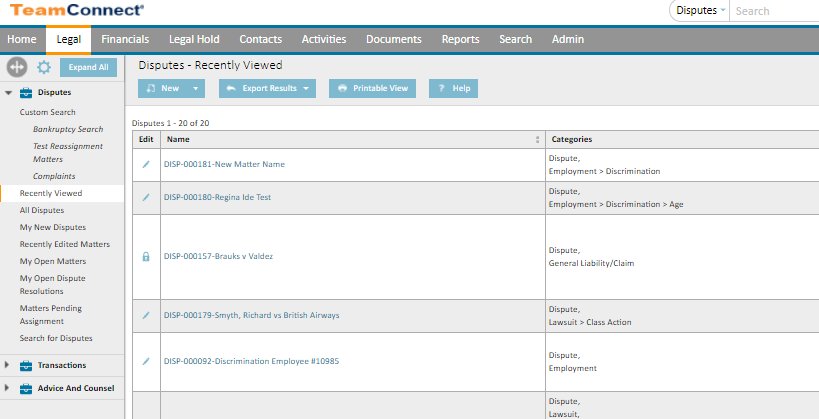This screenshot has width=819, height=419.
Task: Open the Documents tab
Action: [394, 40]
